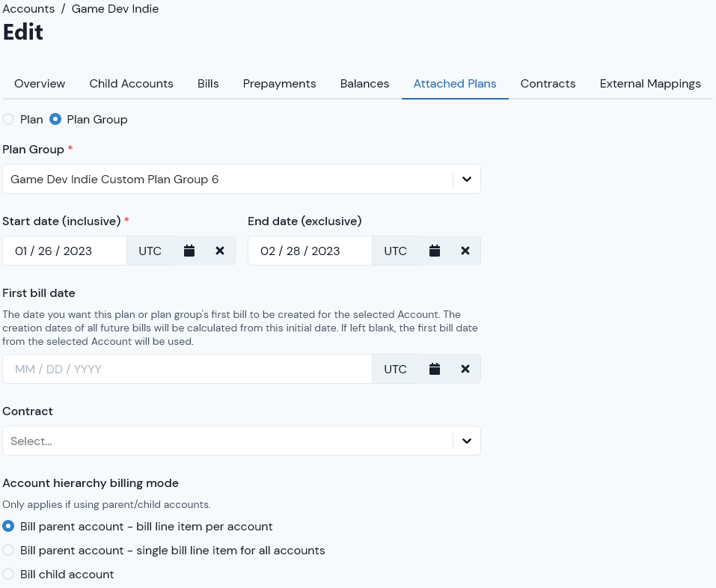The height and width of the screenshot is (588, 716).
Task: Switch to the Contracts tab
Action: tap(548, 84)
